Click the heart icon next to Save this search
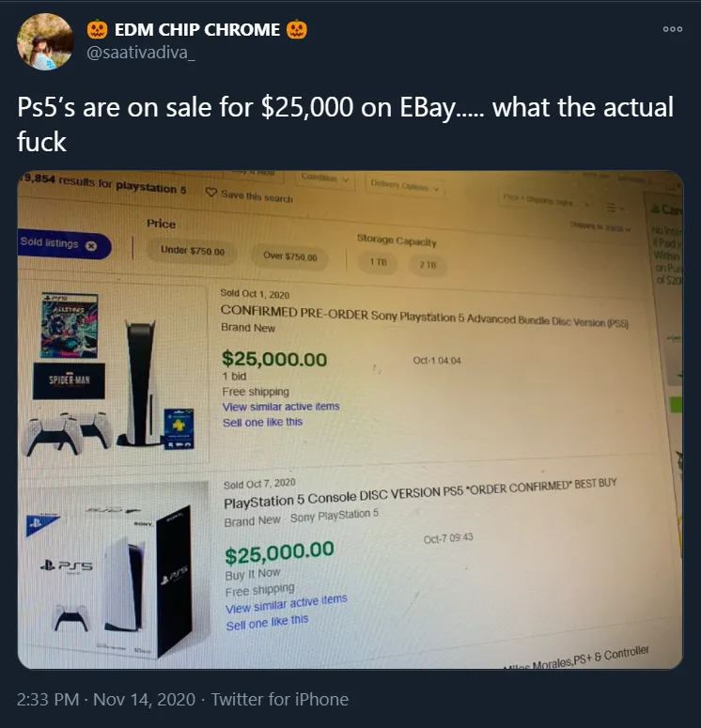 (210, 193)
